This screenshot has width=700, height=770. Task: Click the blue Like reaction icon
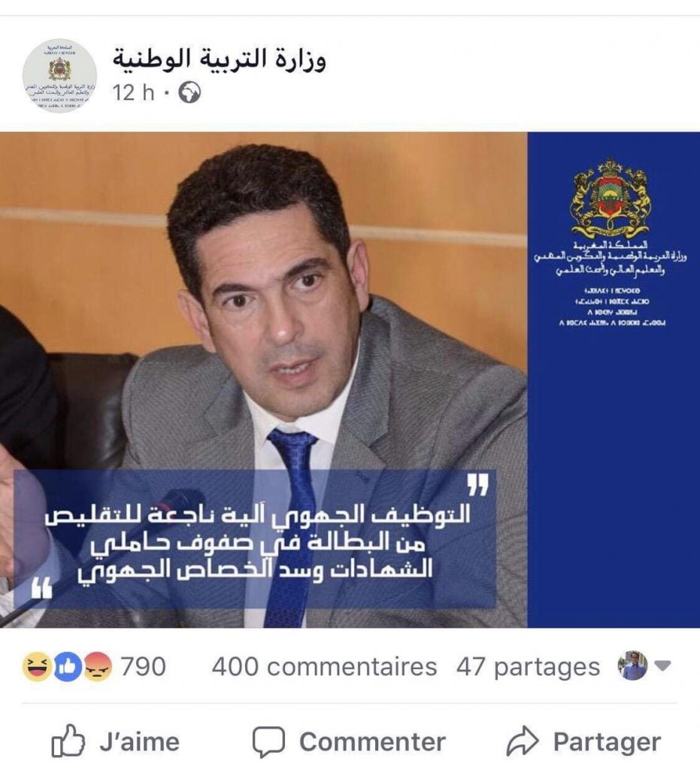(x=67, y=666)
